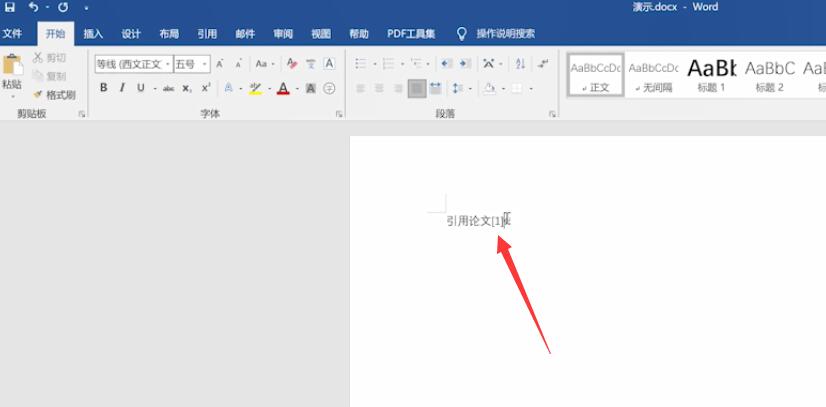826x407 pixels.
Task: Click the 粘贴 paste clipboard icon
Action: click(x=13, y=65)
